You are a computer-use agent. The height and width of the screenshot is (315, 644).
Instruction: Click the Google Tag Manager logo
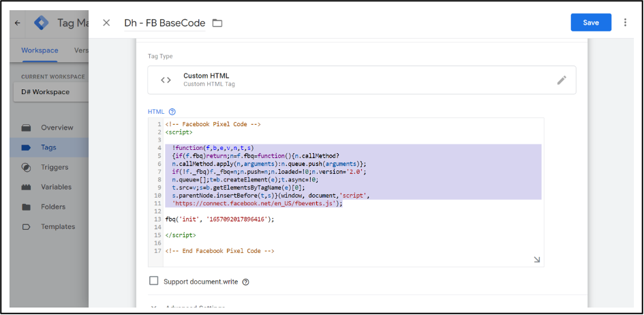coord(42,23)
